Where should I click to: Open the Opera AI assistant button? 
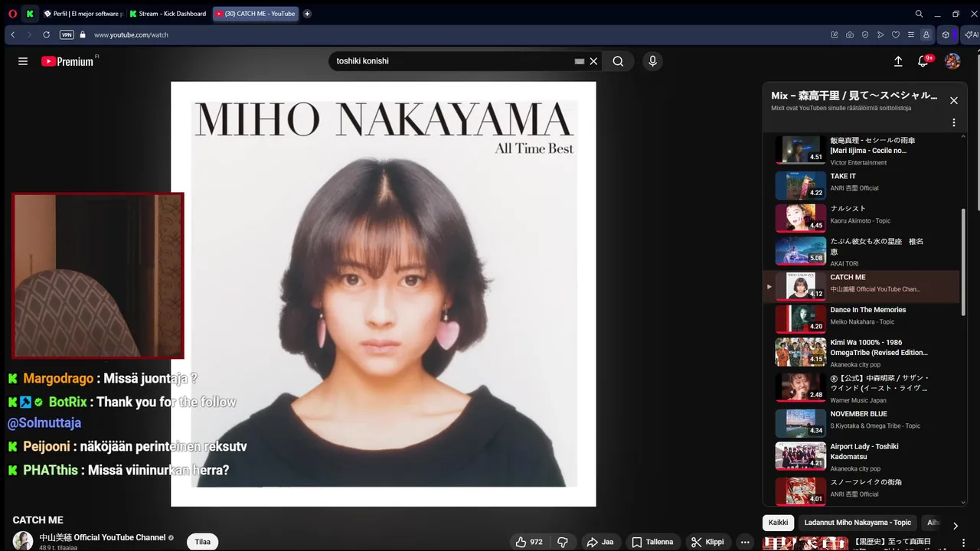971,34
